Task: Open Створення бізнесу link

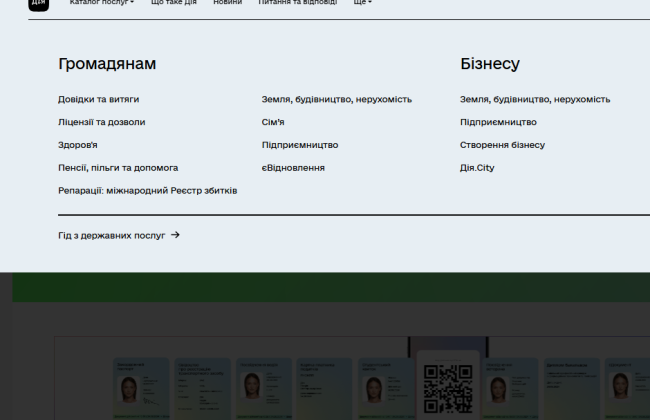Action: pos(502,145)
